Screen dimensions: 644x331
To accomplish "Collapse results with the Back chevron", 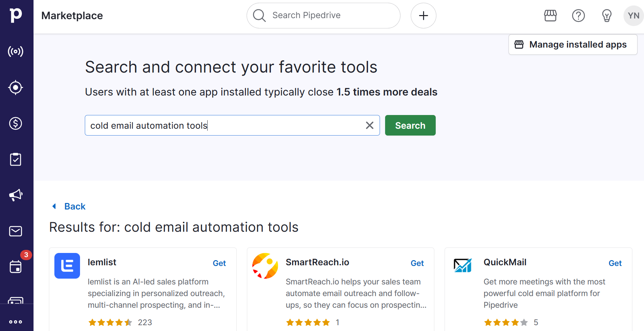I will click(68, 206).
